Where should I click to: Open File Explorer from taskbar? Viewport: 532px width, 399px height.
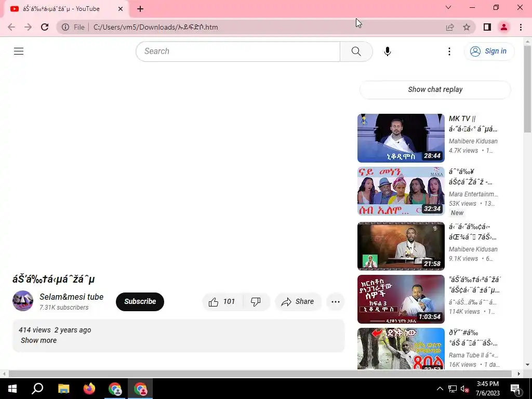point(63,389)
